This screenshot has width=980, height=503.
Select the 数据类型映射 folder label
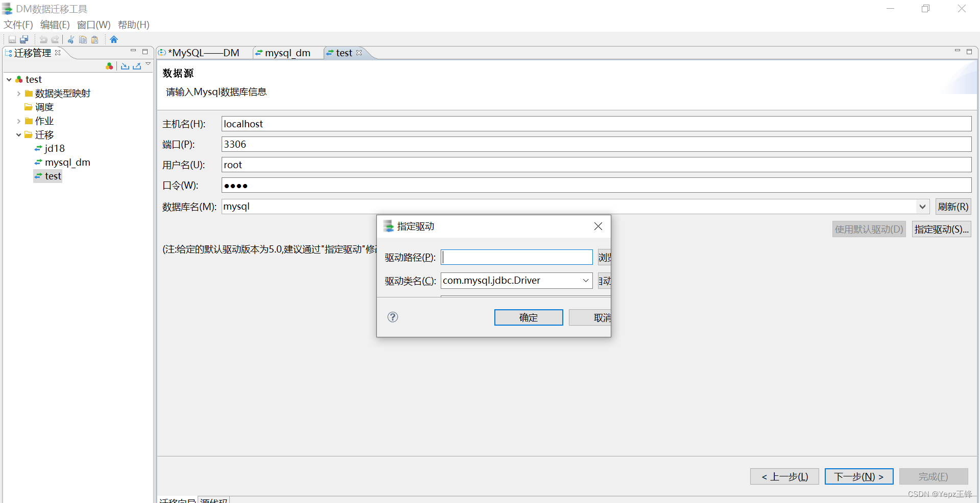[x=63, y=93]
